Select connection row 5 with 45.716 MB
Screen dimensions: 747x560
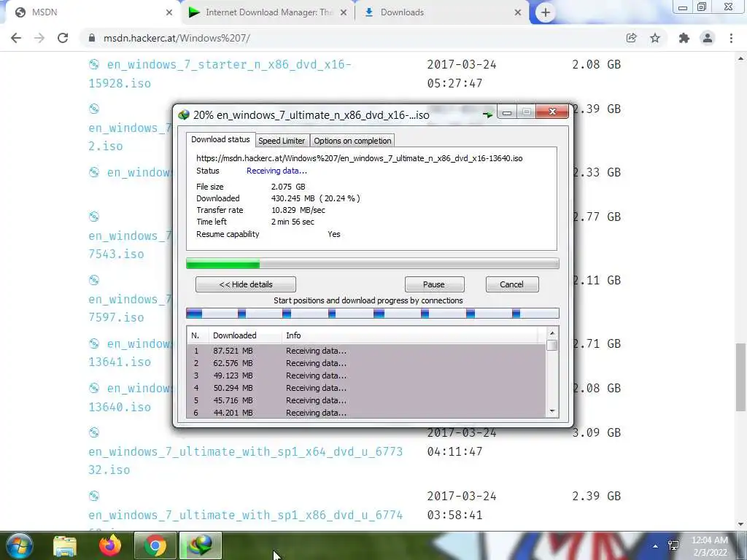click(x=366, y=400)
